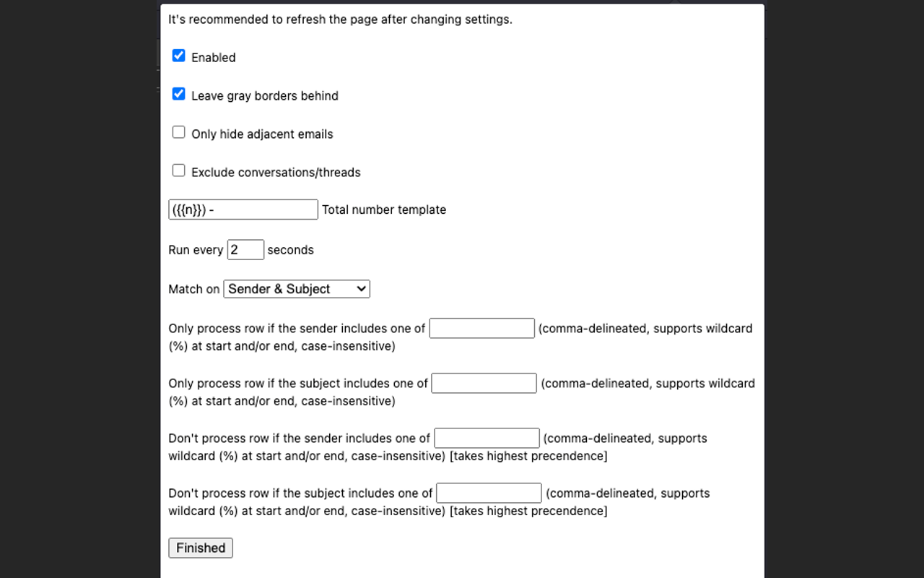924x578 pixels.
Task: Expand the Sender & Subject selector
Action: click(x=296, y=288)
